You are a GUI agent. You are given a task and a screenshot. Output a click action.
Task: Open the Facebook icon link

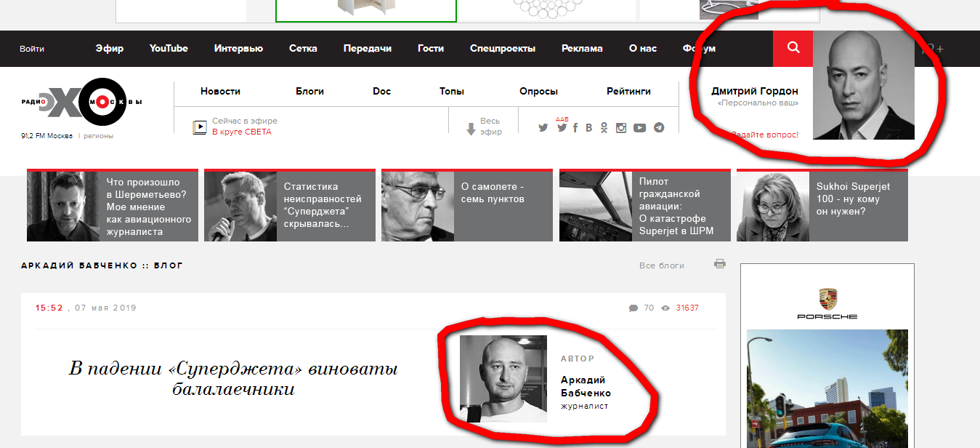click(x=575, y=128)
